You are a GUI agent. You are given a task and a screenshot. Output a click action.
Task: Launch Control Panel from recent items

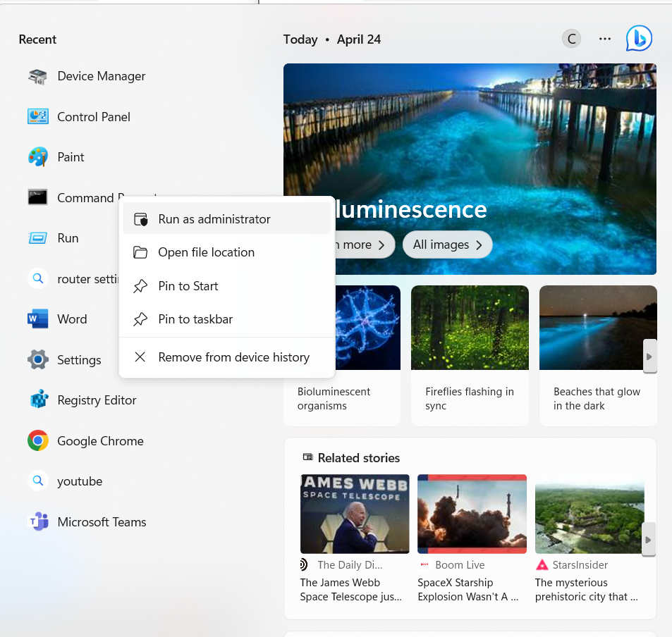[x=93, y=117]
